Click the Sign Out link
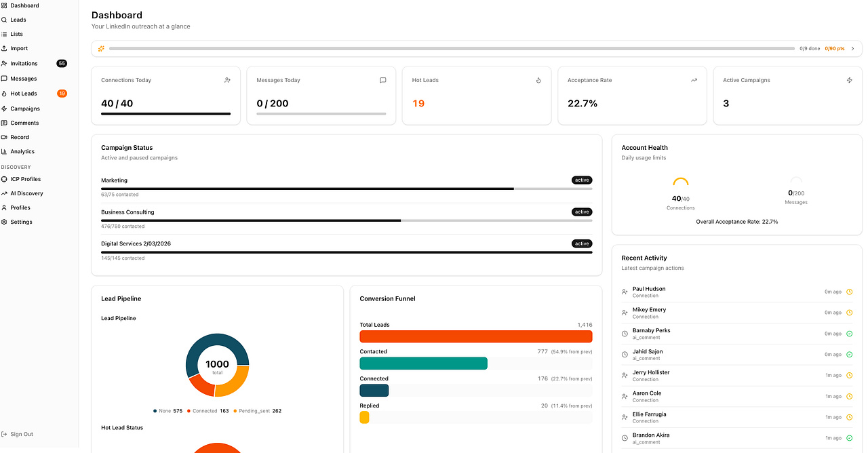Viewport: 868px width, 453px height. point(22,434)
